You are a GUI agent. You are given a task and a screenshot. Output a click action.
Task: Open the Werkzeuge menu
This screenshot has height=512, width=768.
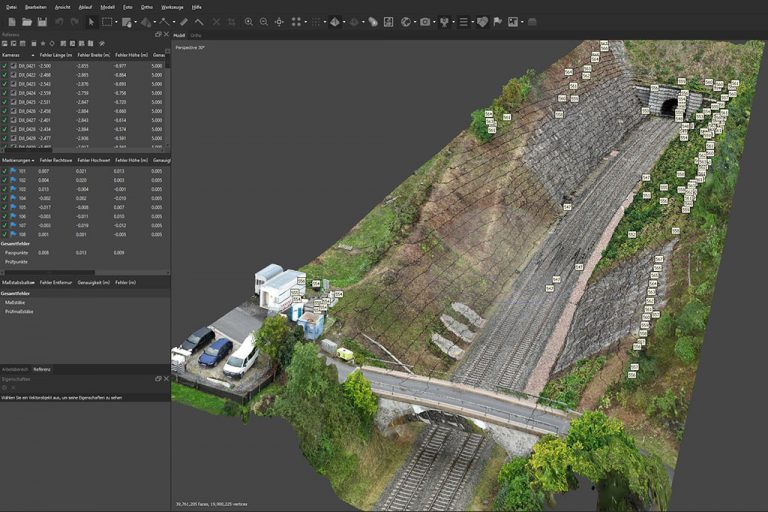point(173,6)
